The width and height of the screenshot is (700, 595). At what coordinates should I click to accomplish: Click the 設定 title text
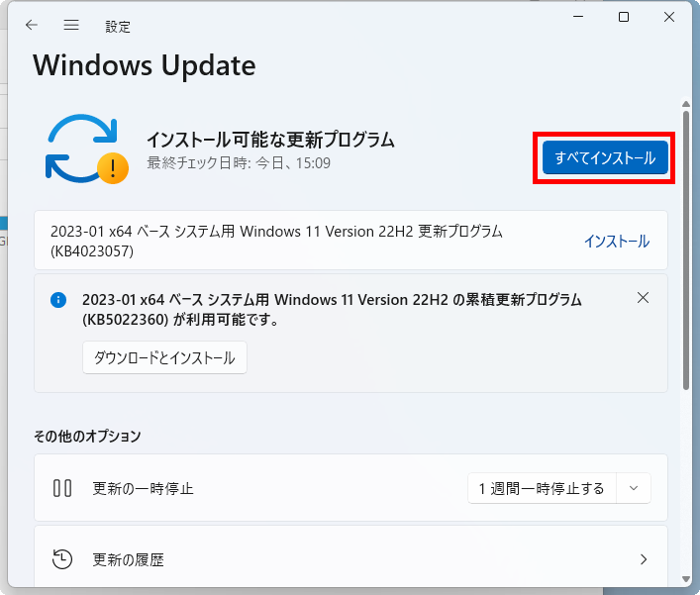[x=118, y=27]
